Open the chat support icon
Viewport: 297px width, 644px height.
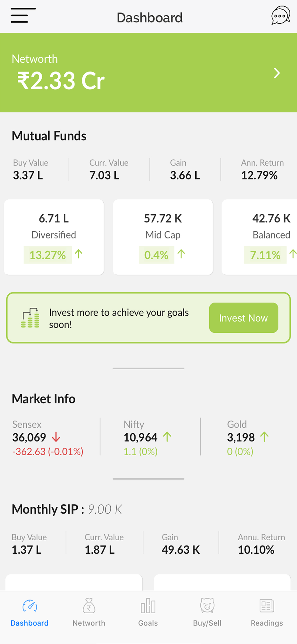tap(281, 15)
